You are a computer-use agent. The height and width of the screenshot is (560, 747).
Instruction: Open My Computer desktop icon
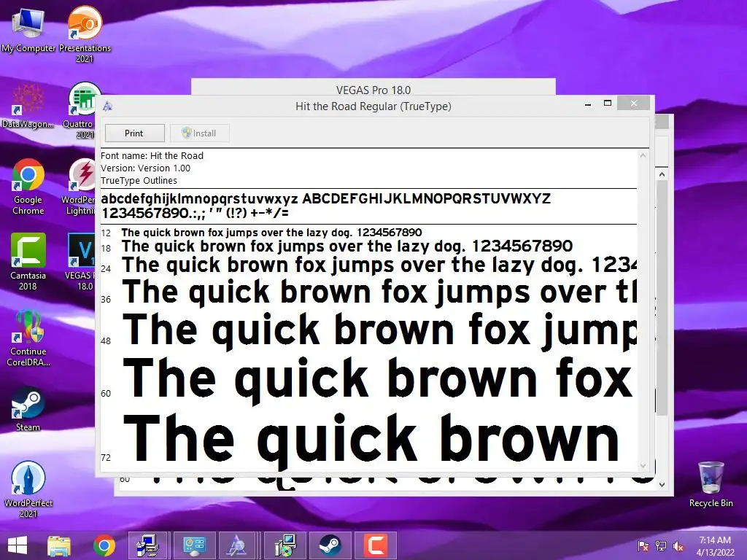point(28,30)
